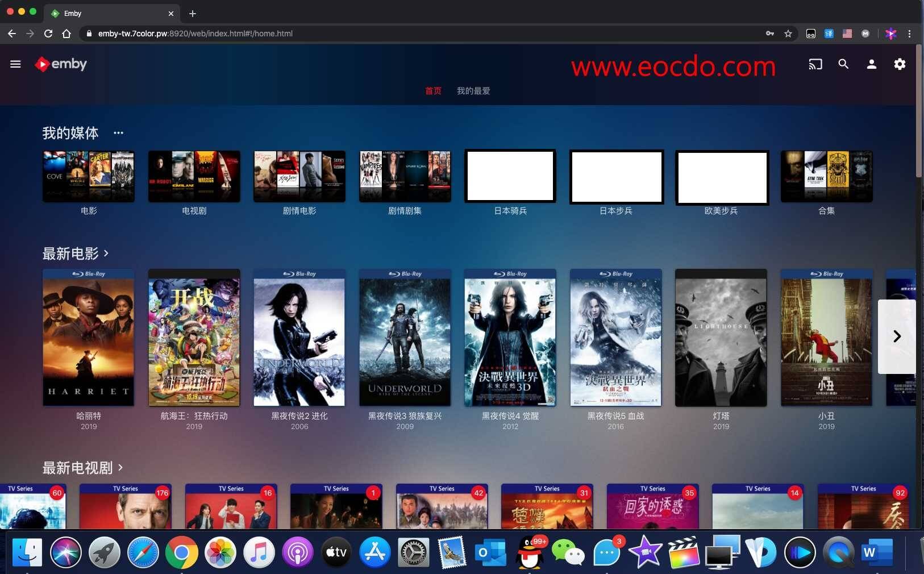The width and height of the screenshot is (924, 574).
Task: Open System Preferences from the Dock
Action: (414, 552)
